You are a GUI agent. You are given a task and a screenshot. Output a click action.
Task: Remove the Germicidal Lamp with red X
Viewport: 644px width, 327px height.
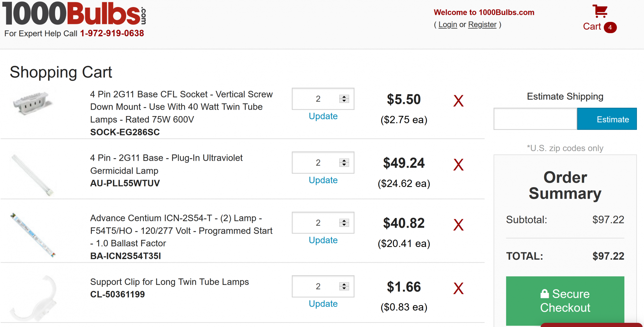tap(458, 165)
